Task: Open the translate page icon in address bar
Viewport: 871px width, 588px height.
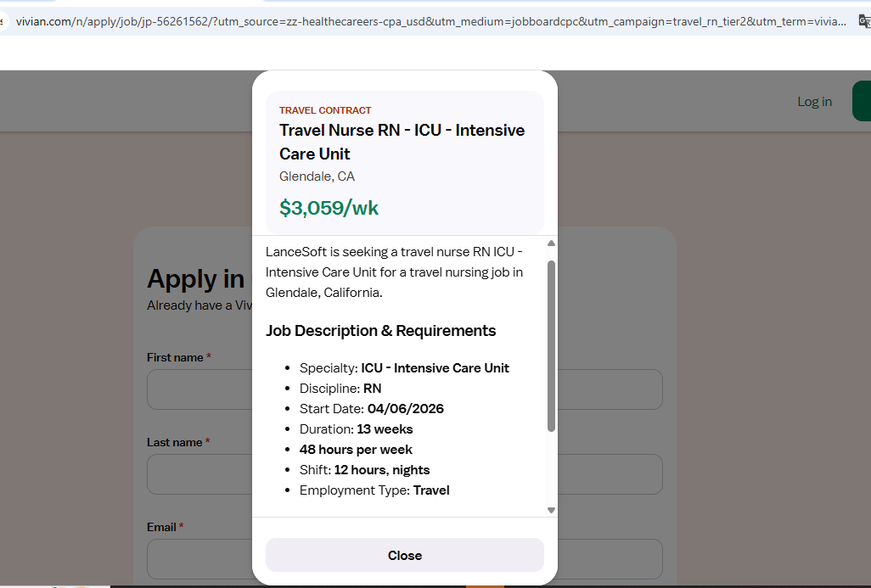Action: point(864,22)
